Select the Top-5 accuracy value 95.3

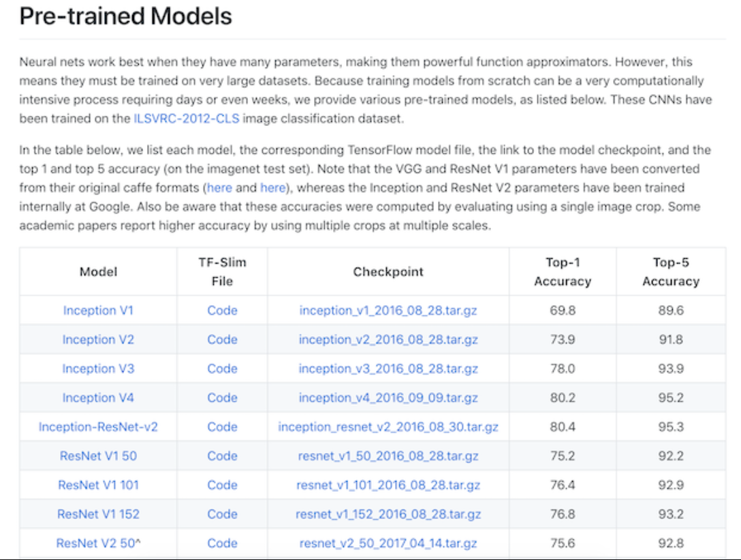click(671, 426)
